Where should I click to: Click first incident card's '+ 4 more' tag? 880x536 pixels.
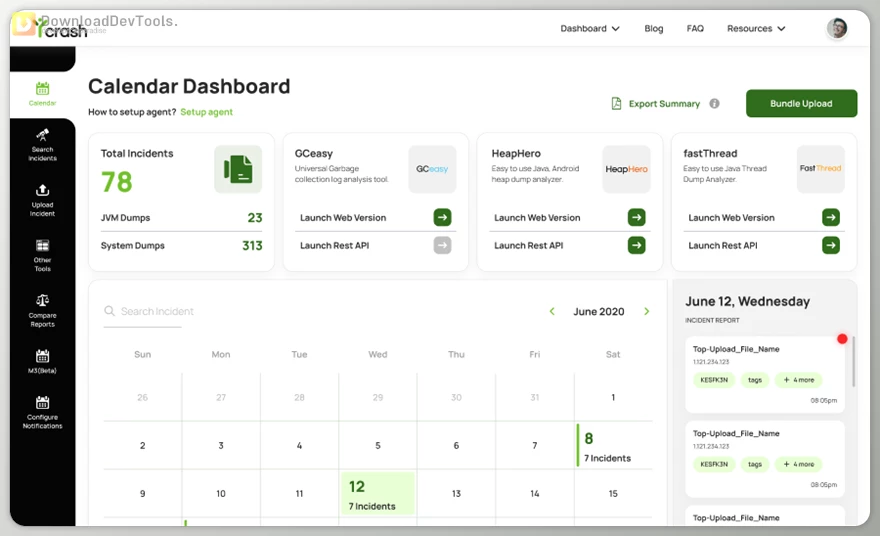point(799,380)
